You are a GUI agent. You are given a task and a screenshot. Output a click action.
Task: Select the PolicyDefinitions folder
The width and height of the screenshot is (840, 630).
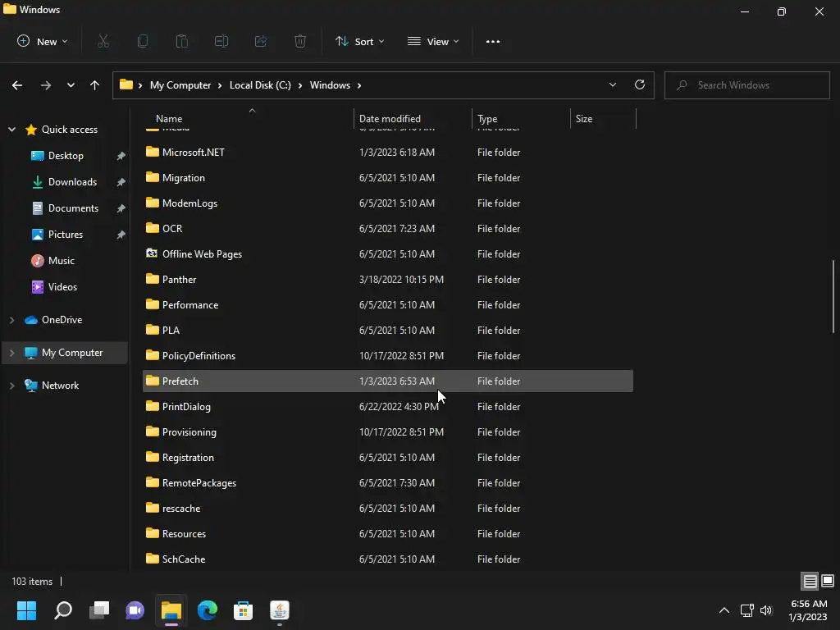pos(388,356)
